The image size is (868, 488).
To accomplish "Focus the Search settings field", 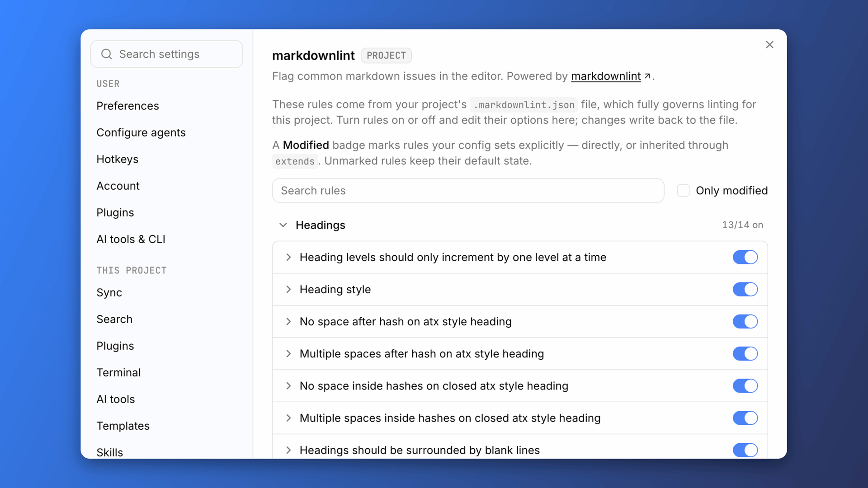I will [166, 54].
